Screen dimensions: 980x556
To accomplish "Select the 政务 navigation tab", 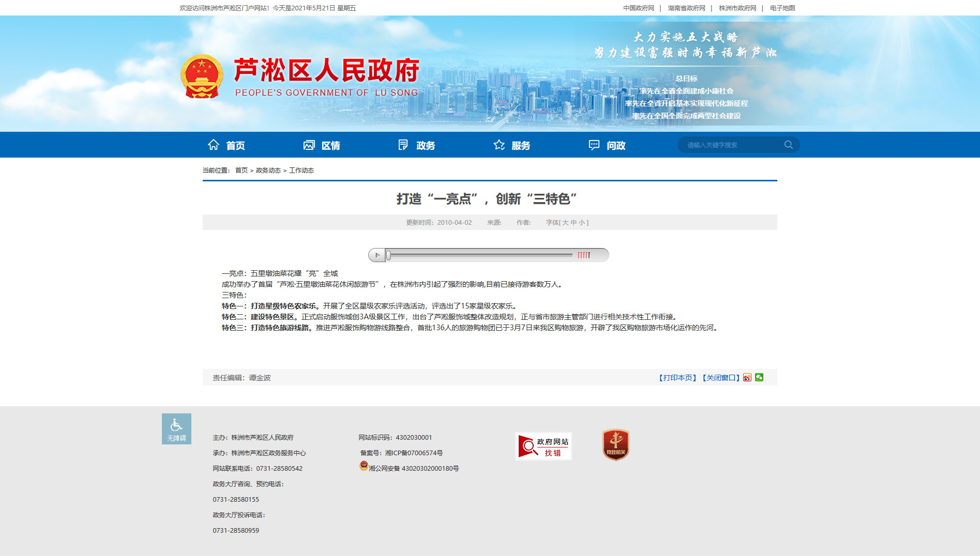I will coord(417,145).
